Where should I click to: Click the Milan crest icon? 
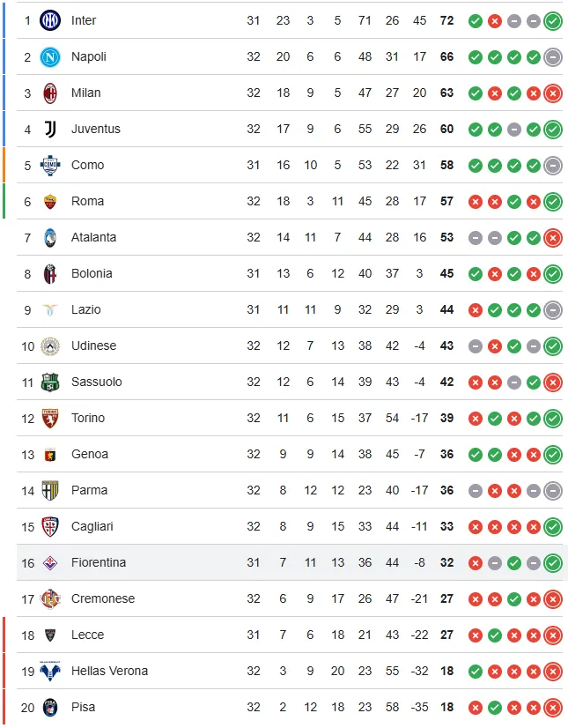50,92
